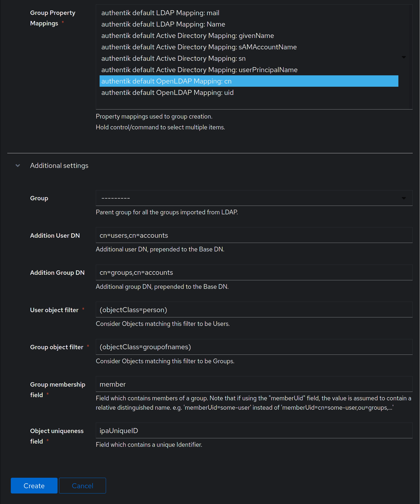Pick 'Active Directory Mapping: userPrincipalName' option

point(199,70)
